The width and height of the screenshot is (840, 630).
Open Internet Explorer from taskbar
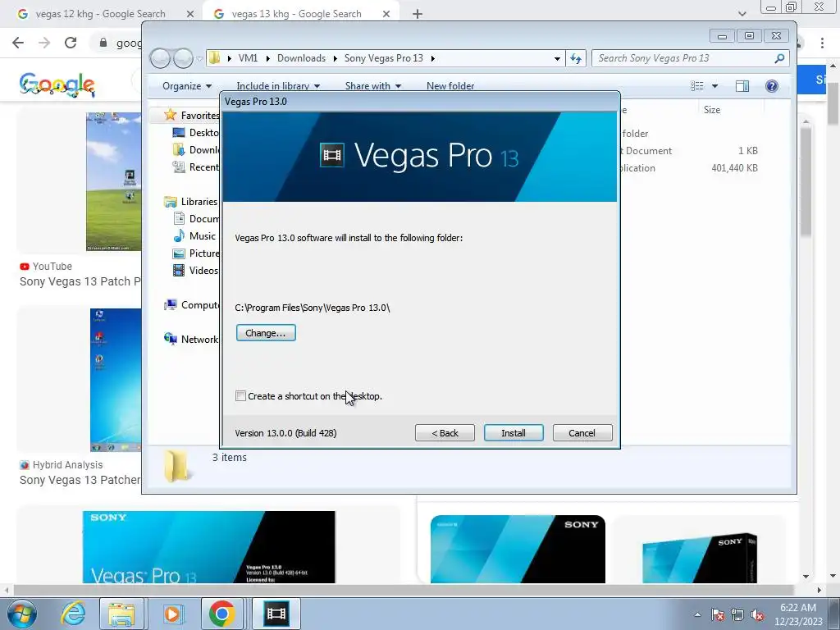(73, 614)
